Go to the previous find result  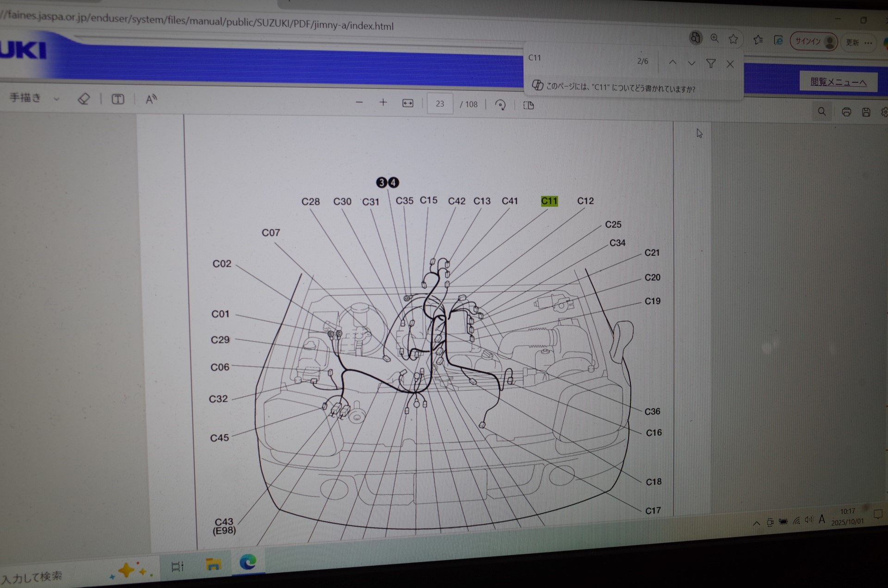[x=672, y=62]
